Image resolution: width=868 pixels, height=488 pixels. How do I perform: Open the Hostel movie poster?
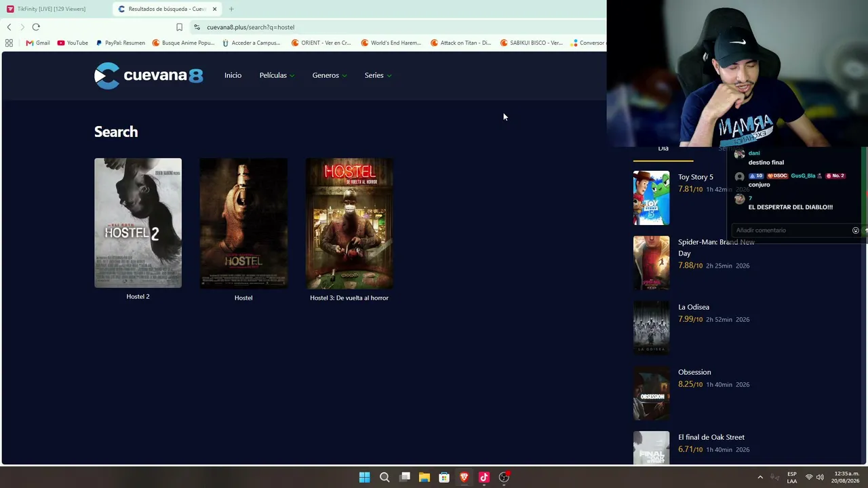243,224
